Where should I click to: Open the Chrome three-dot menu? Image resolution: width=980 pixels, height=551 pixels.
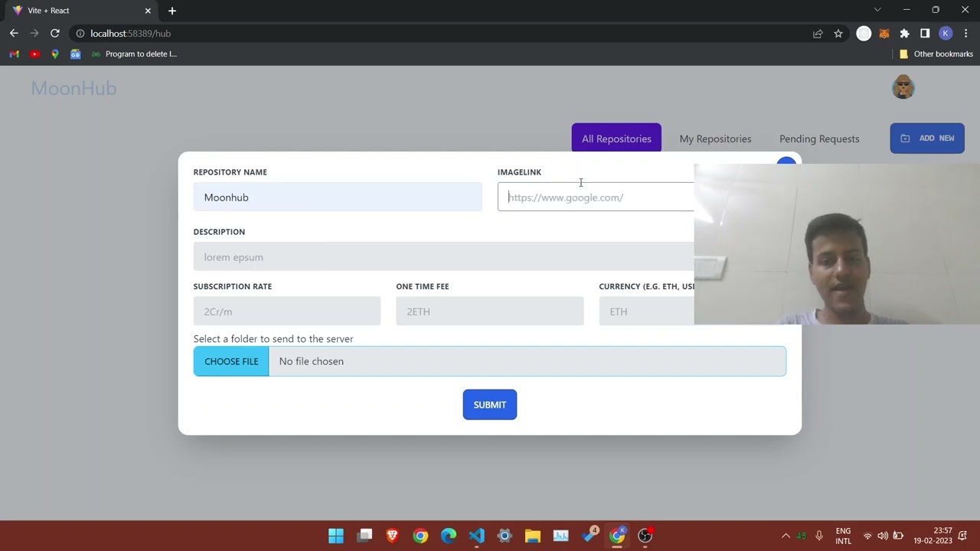point(966,34)
